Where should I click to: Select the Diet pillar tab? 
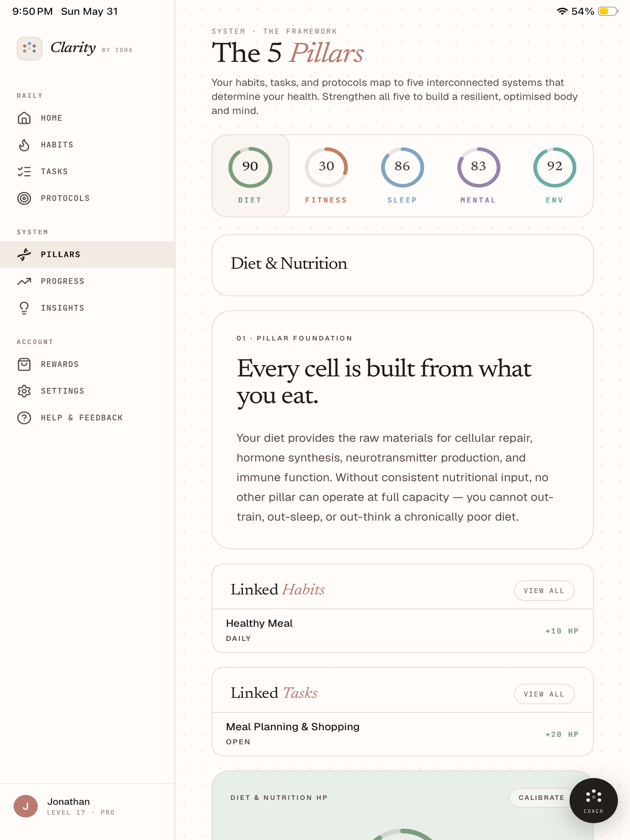point(250,176)
